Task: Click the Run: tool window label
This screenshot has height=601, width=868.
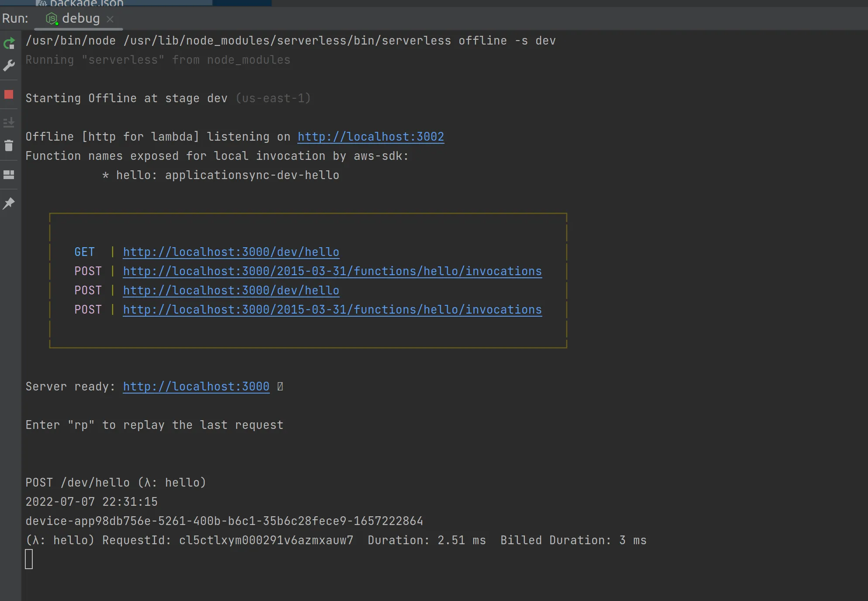Action: (x=15, y=18)
